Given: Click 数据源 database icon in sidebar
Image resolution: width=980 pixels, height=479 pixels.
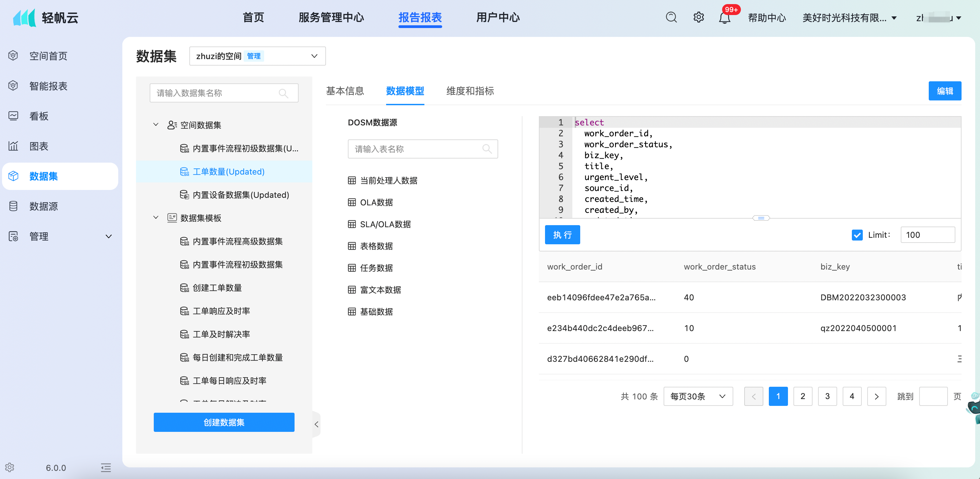Looking at the screenshot, I should 13,206.
